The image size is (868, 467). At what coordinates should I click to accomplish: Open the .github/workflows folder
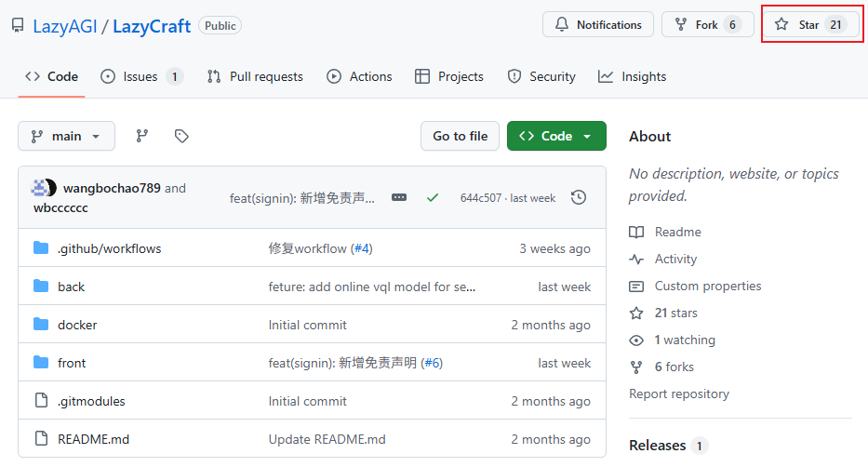(x=110, y=249)
